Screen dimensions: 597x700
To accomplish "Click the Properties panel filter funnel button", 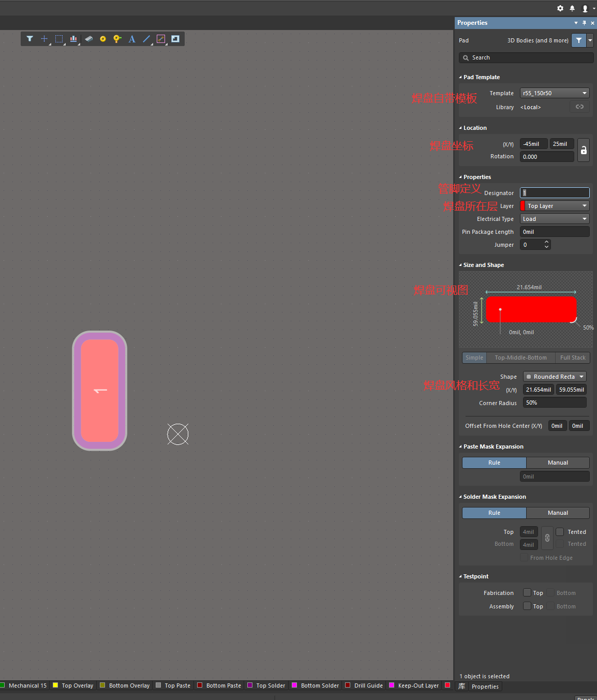I will (x=579, y=40).
